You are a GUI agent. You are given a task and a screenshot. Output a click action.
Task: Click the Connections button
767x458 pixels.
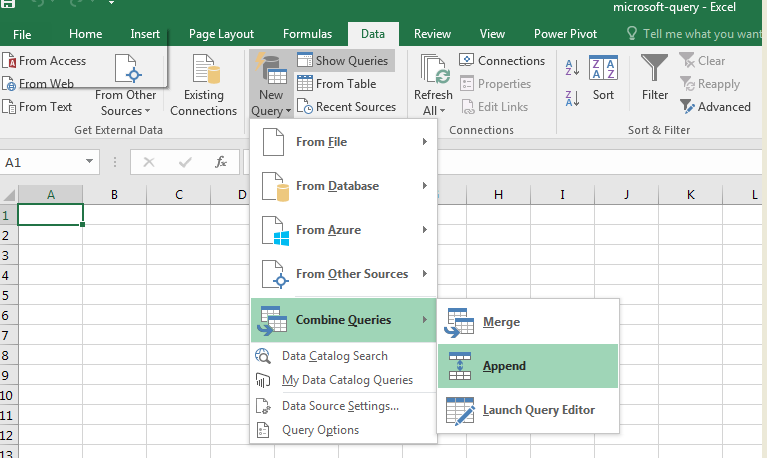pos(502,61)
